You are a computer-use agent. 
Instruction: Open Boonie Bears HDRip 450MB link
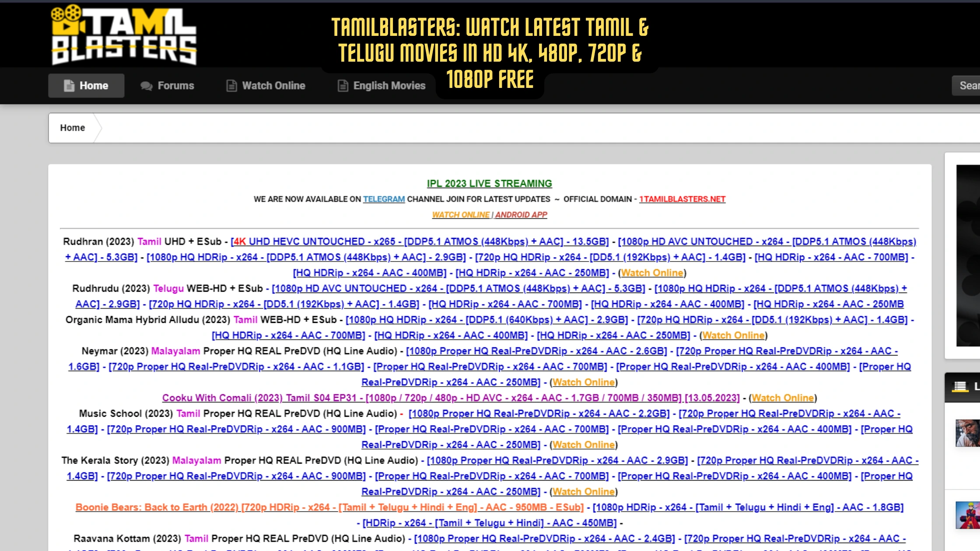490,523
